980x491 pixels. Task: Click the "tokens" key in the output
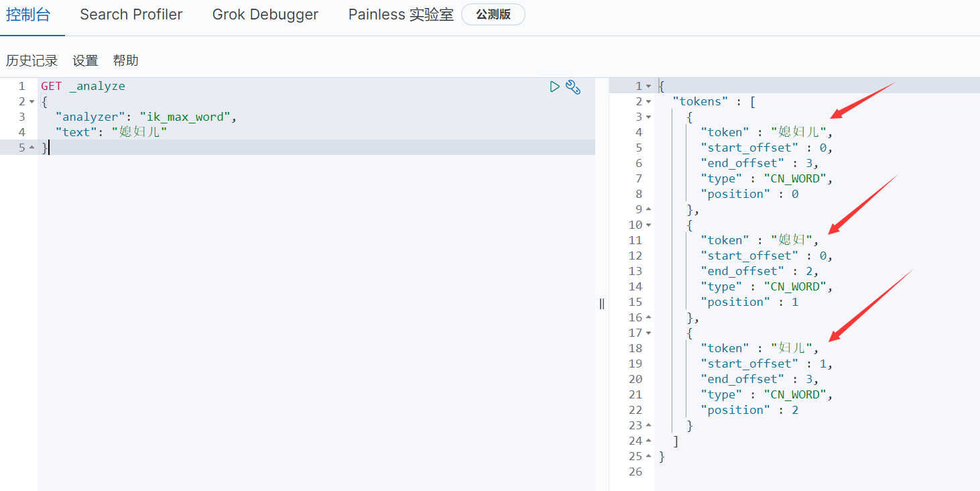700,101
